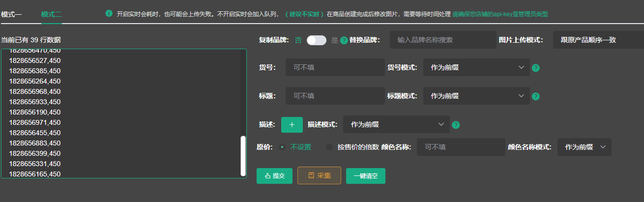
Task: Click the green plus button for 描述
Action: pos(292,125)
